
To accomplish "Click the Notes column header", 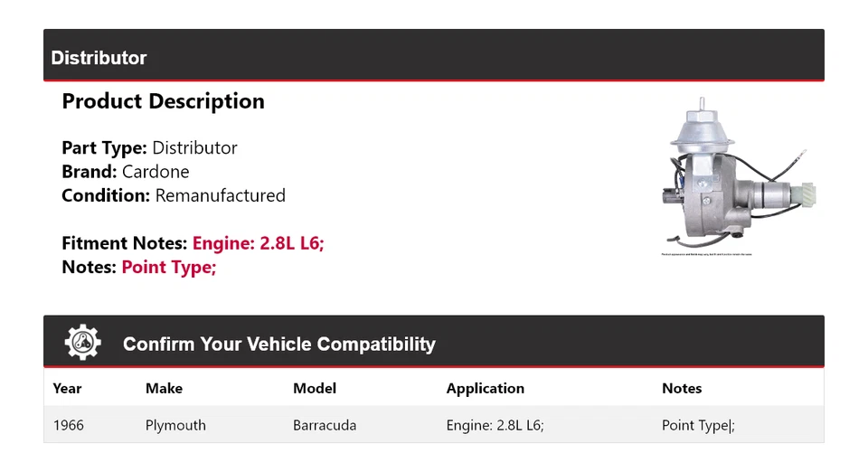I will click(x=682, y=389).
